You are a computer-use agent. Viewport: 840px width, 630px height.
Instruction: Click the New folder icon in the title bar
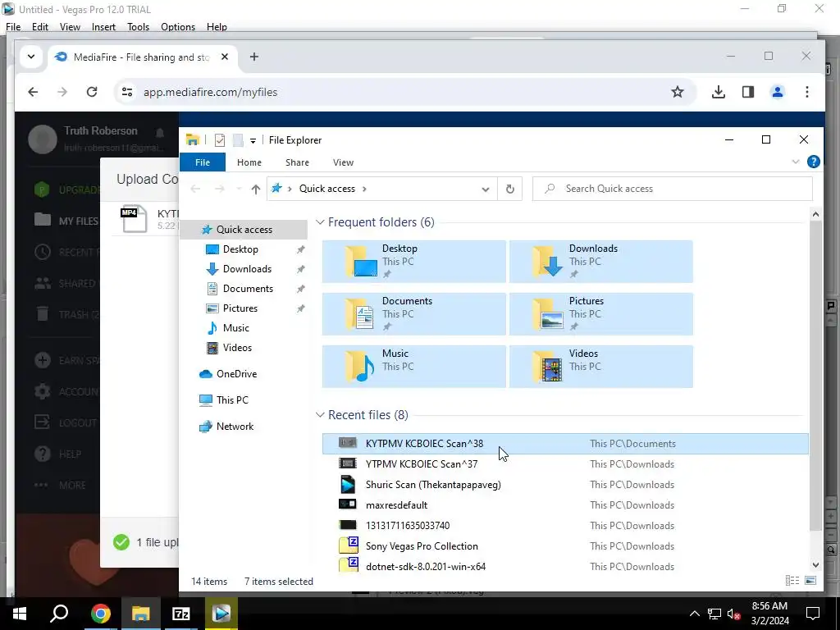tap(238, 140)
